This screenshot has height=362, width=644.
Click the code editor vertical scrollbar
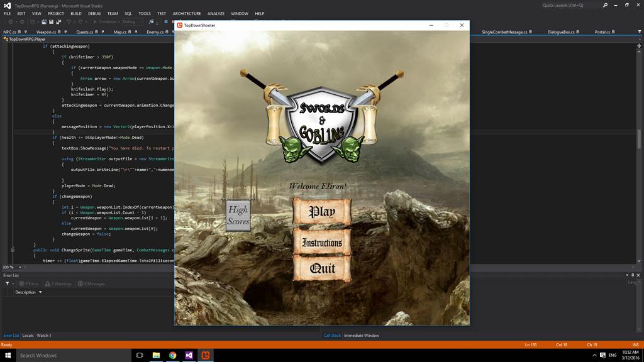639,138
